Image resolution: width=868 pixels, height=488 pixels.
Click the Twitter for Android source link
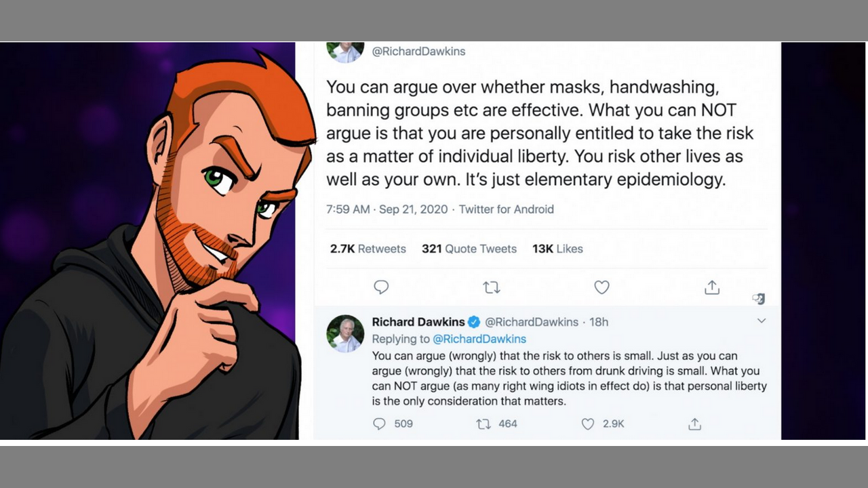507,209
